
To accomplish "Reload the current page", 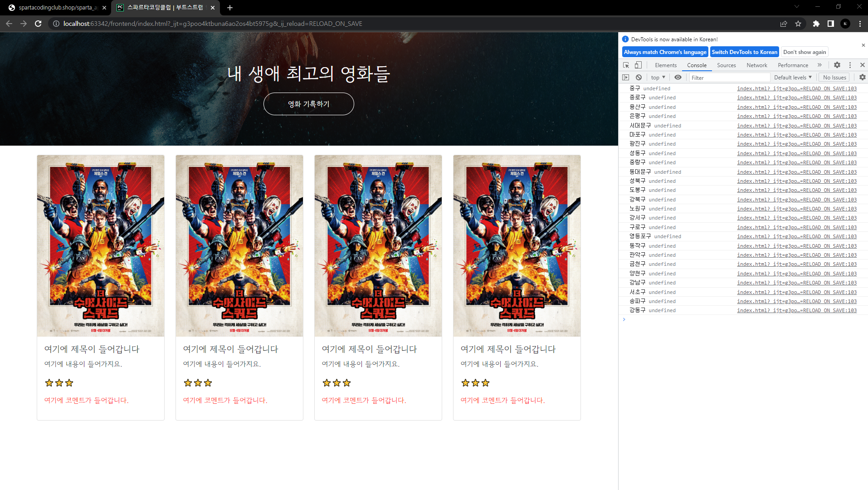I will pyautogui.click(x=38, y=24).
